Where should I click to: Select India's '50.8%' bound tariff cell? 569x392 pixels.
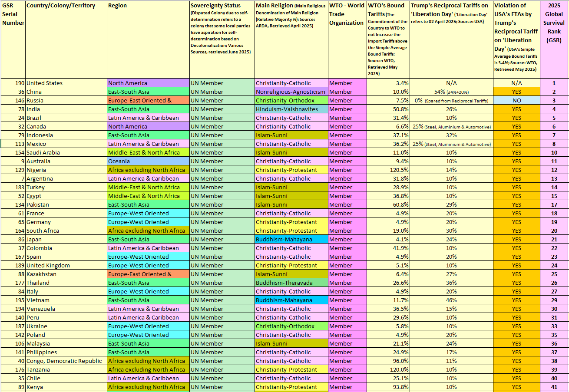click(x=388, y=109)
